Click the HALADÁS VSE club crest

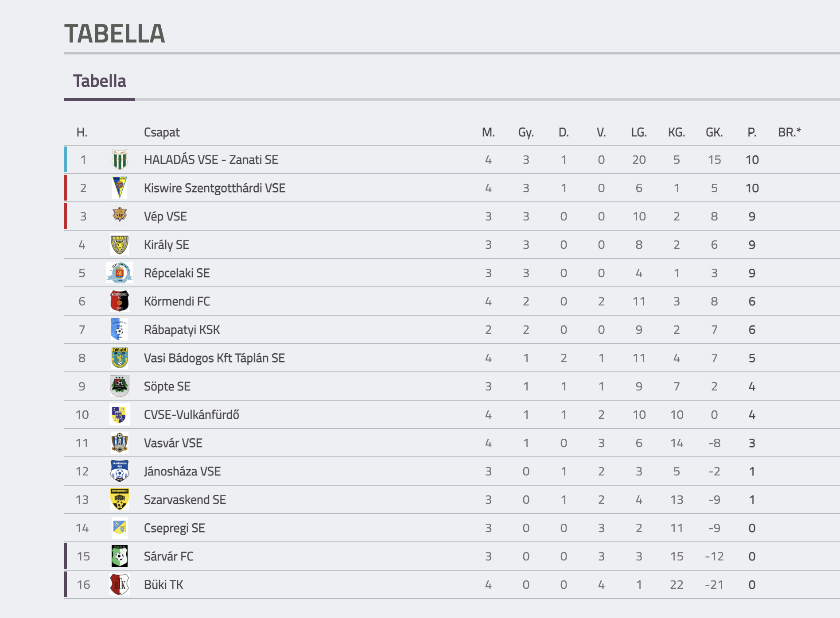(x=120, y=160)
